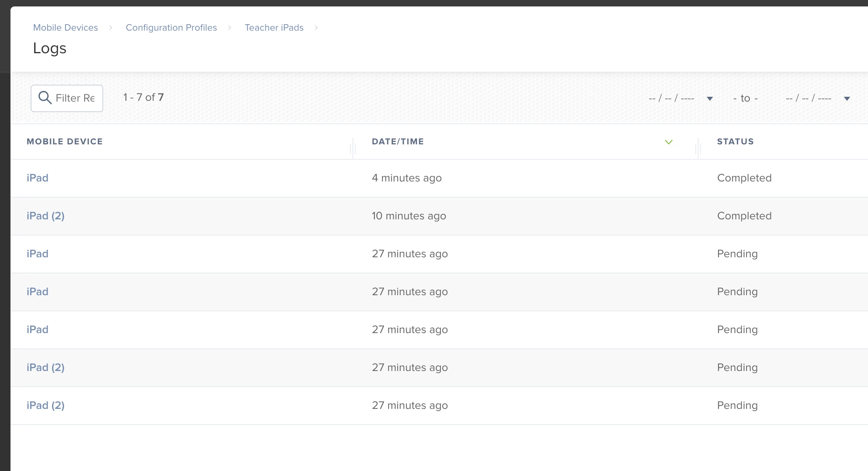
Task: Open the last iPad (2) row link
Action: pos(45,405)
